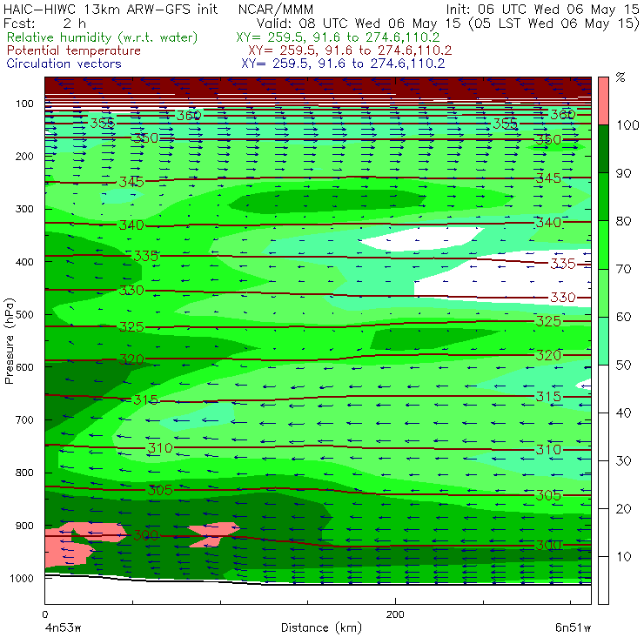This screenshot has height=644, width=644.
Task: Select the 'Fcst: 2 h' forecast label
Action: pyautogui.click(x=44, y=23)
